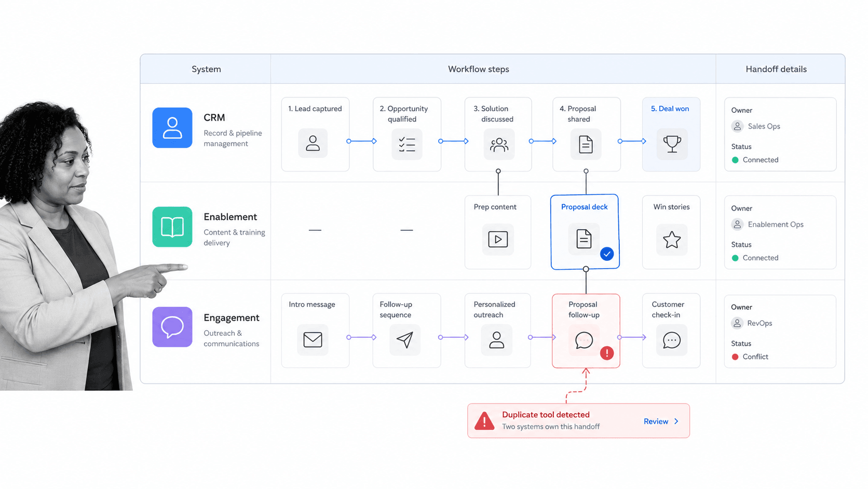The image size is (868, 489).
Task: Select the 5. Deal won step label
Action: click(670, 109)
